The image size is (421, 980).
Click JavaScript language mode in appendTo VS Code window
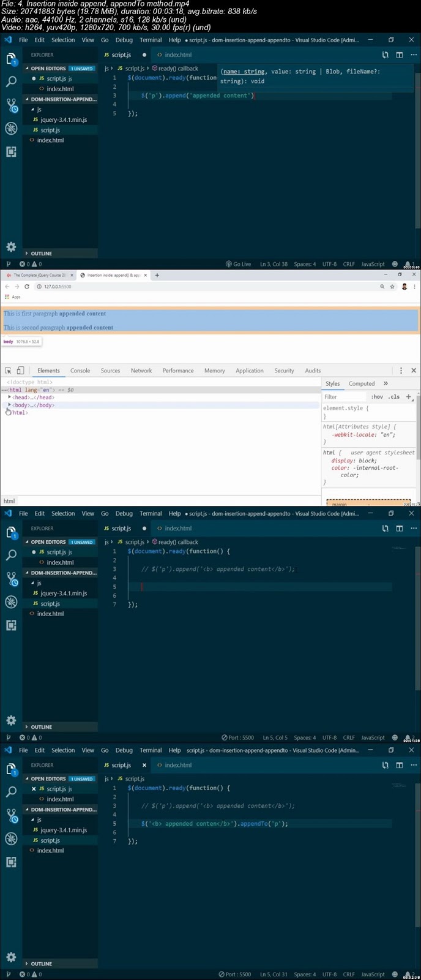[373, 974]
